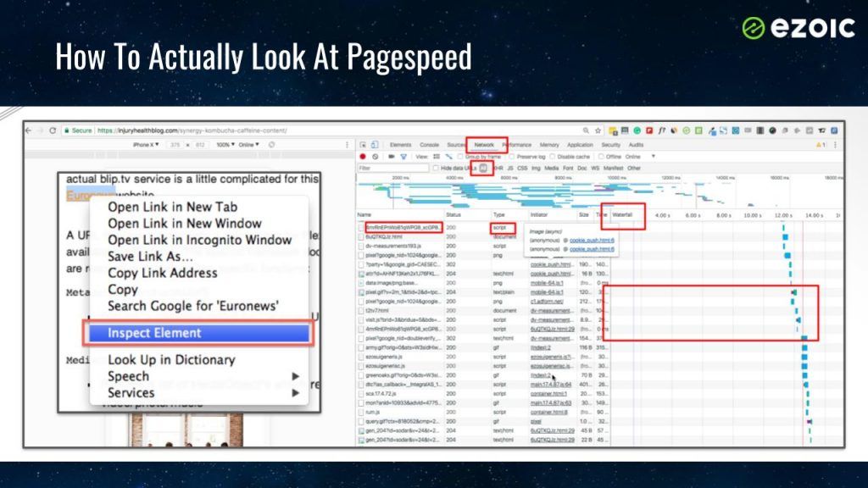Choose Open Link in New Tab
Viewport: 868px width, 488px height.
[x=173, y=207]
